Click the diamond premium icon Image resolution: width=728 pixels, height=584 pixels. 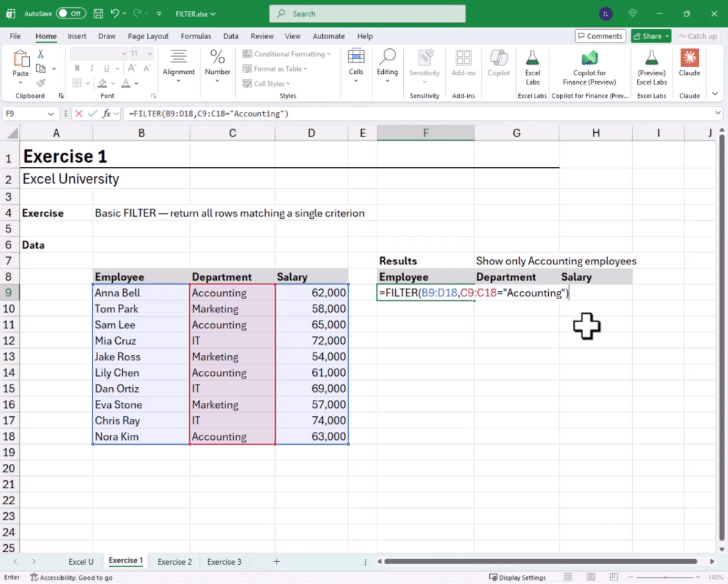(x=632, y=14)
